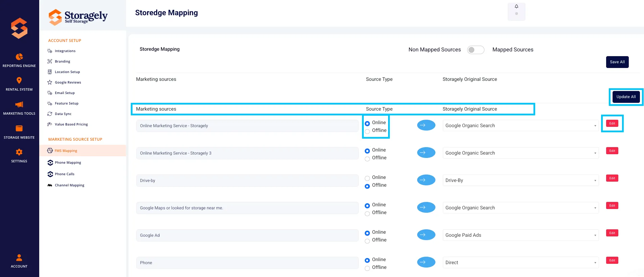Click the Storagely Self Storage logo

pyautogui.click(x=78, y=17)
